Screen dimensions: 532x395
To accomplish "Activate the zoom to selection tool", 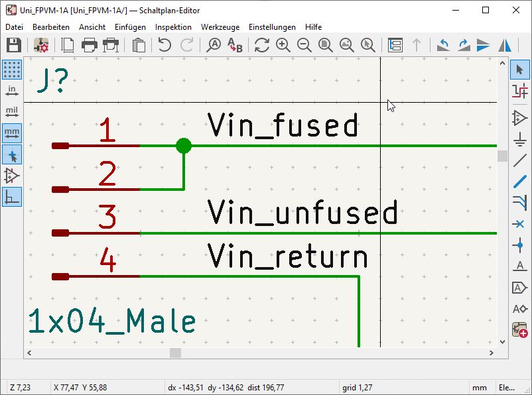I will [x=367, y=45].
